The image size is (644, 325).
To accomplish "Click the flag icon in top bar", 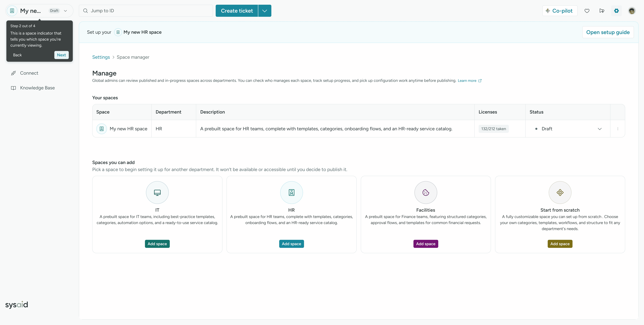I will pos(602,11).
